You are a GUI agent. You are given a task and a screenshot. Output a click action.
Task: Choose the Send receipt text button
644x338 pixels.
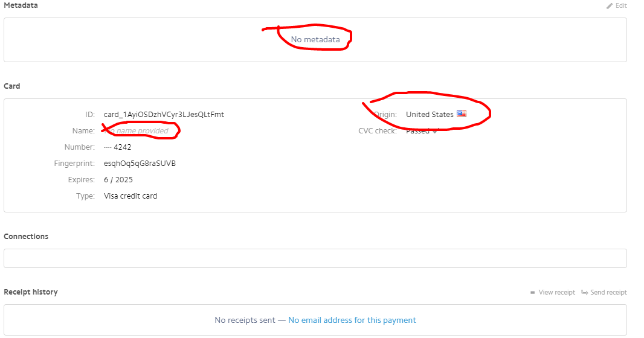coord(608,293)
